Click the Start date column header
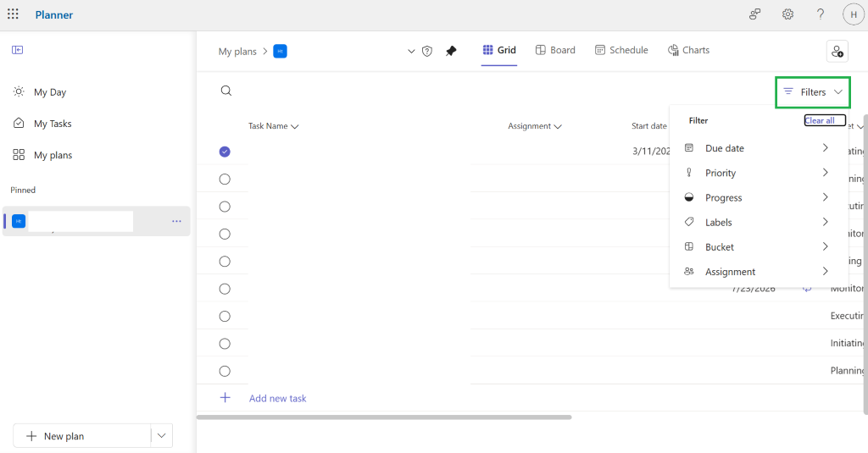 coord(649,126)
